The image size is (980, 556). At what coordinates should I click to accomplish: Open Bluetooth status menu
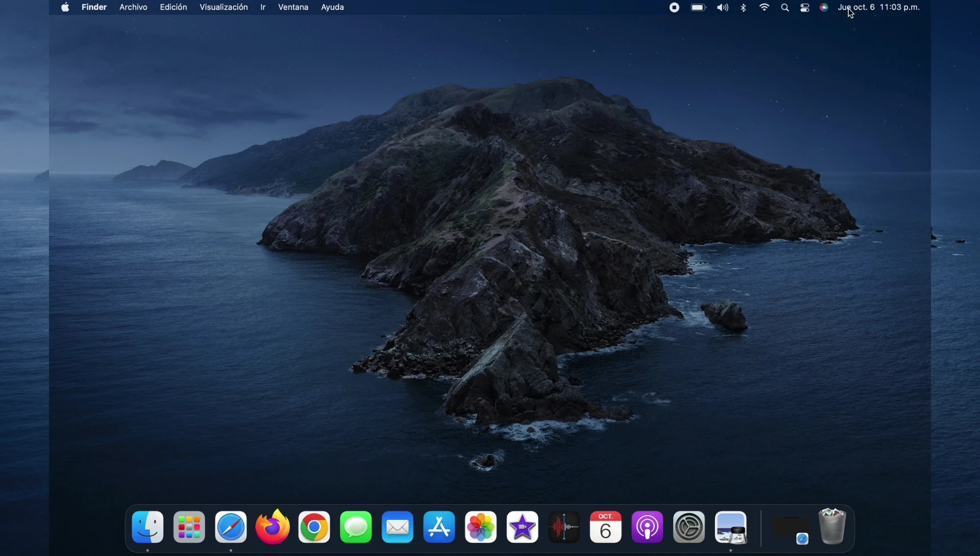(744, 8)
